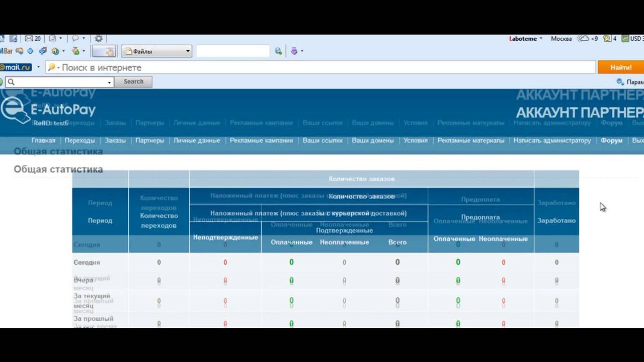The image size is (644, 362).
Task: Click the Предоплата column header
Action: [x=480, y=217]
